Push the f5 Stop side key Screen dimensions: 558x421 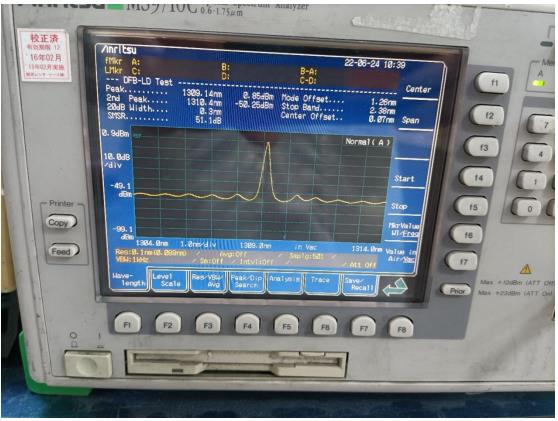[472, 206]
